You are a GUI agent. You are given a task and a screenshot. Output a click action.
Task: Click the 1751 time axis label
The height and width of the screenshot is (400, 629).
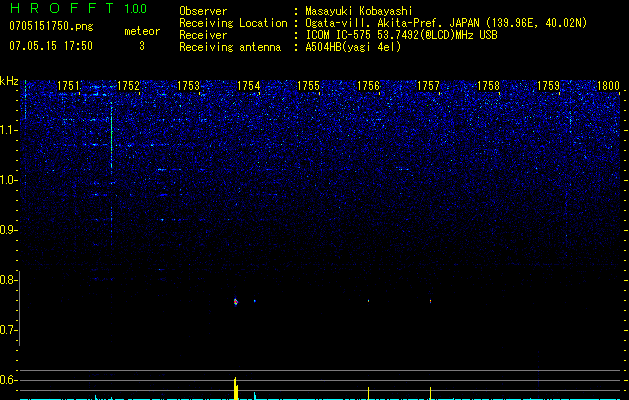tap(68, 86)
